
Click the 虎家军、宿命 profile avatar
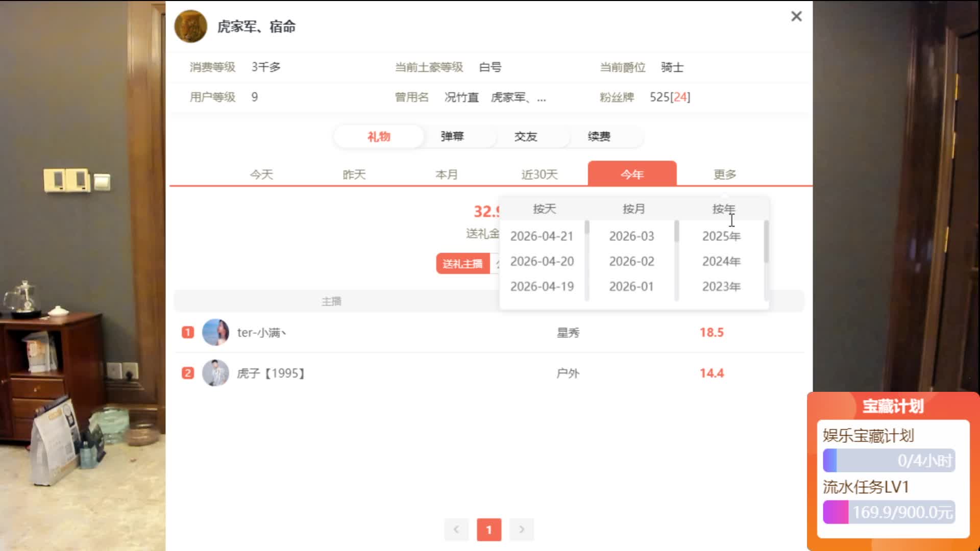tap(191, 27)
